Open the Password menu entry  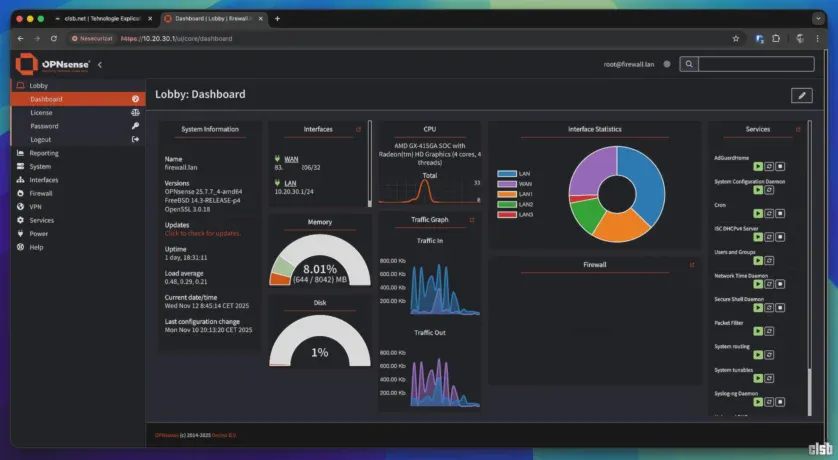[78, 126]
